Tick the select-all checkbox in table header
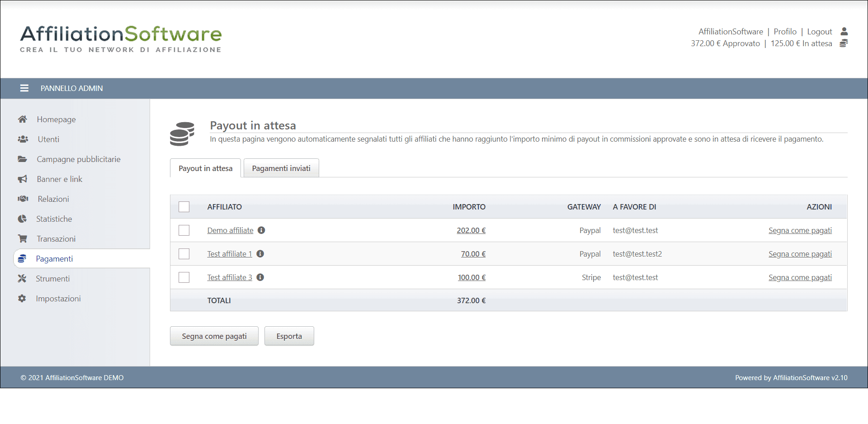 pos(184,207)
